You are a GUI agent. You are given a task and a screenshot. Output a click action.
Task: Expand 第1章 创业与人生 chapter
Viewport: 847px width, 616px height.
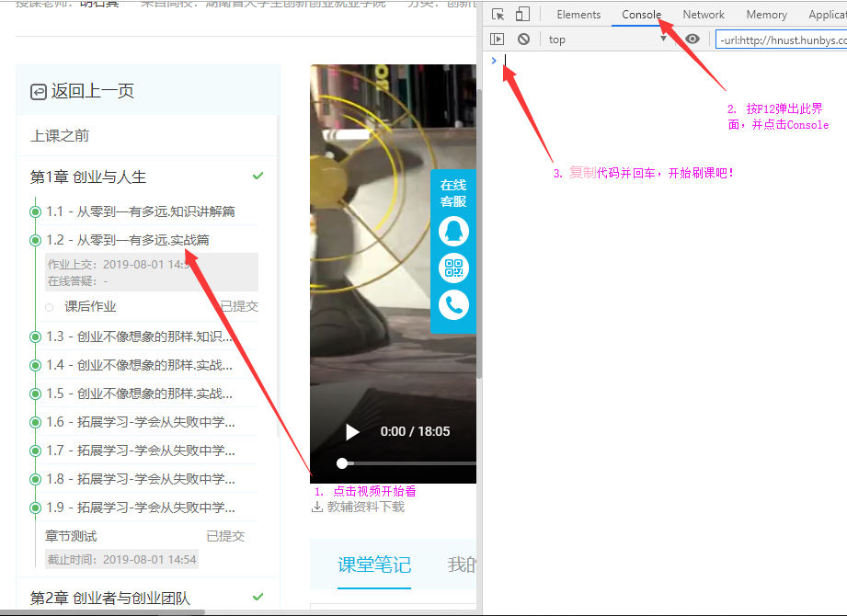coord(88,177)
